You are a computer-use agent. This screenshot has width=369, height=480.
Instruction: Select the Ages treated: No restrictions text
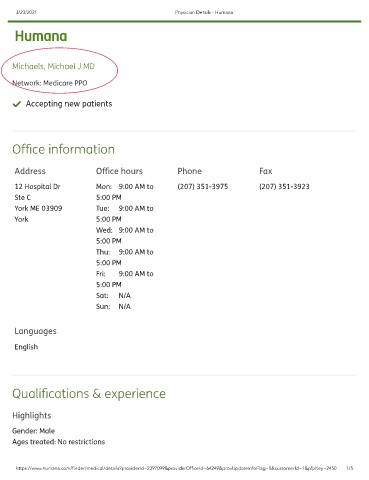click(x=59, y=442)
